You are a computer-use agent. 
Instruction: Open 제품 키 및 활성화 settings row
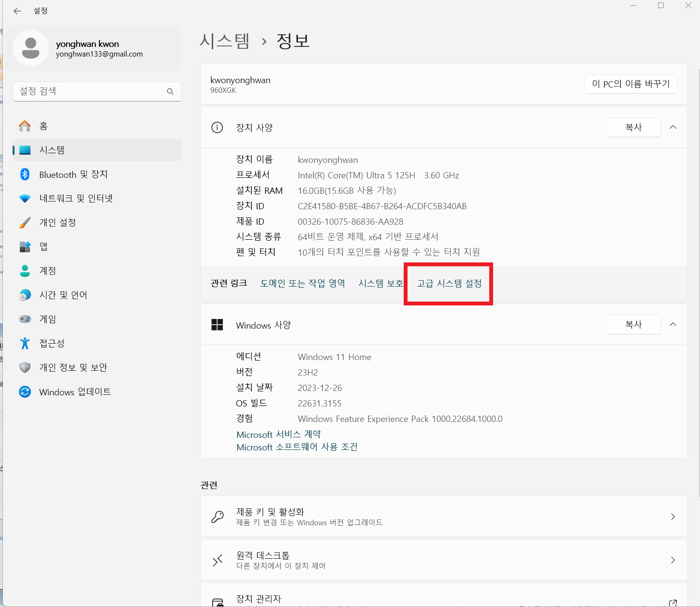[x=444, y=516]
